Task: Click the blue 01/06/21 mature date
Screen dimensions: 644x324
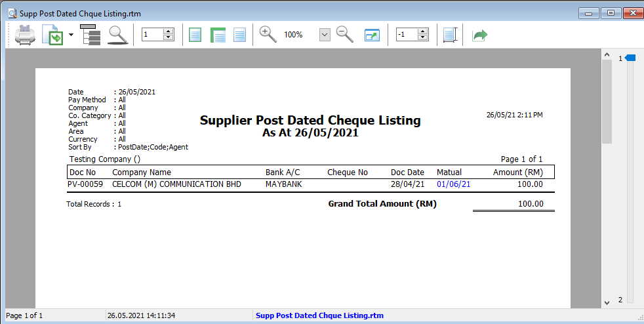Action: tap(453, 184)
